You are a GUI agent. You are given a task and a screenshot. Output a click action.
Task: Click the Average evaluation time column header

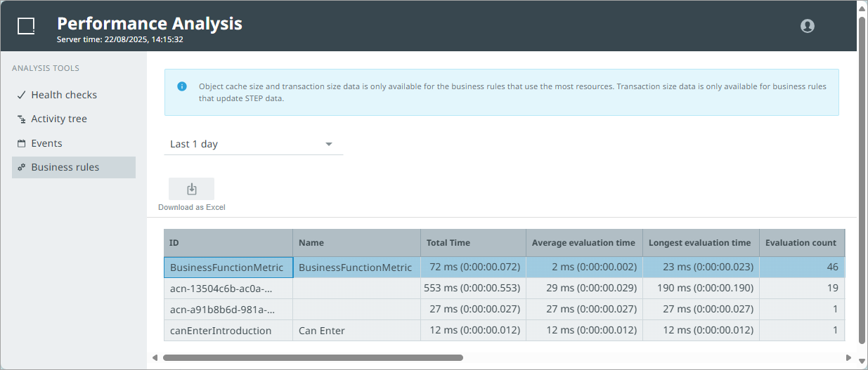tap(583, 243)
